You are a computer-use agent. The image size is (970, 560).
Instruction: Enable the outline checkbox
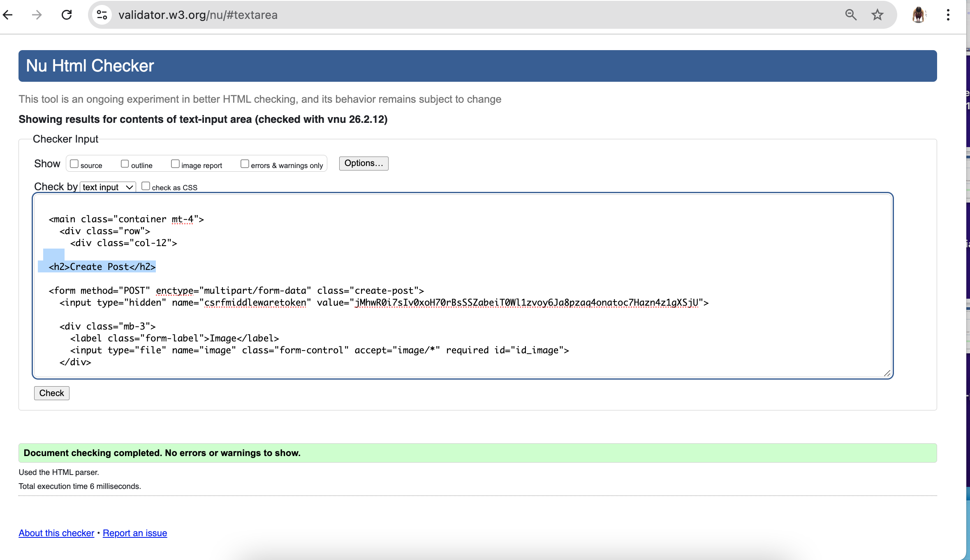125,163
